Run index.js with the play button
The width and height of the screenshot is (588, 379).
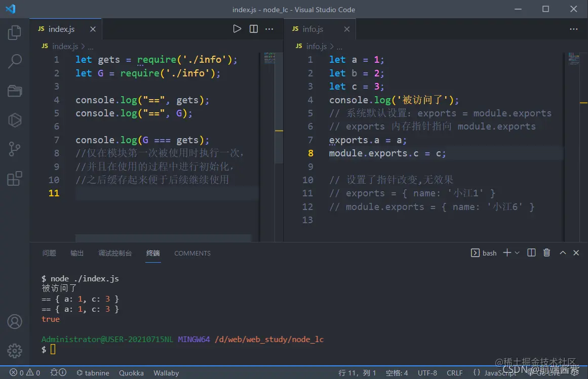point(237,29)
